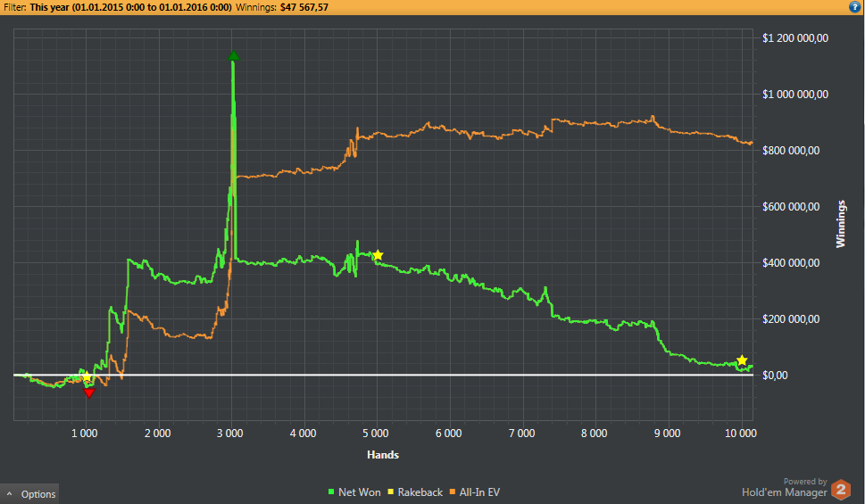
Task: Click the $600 000,00 axis label
Action: tap(791, 207)
